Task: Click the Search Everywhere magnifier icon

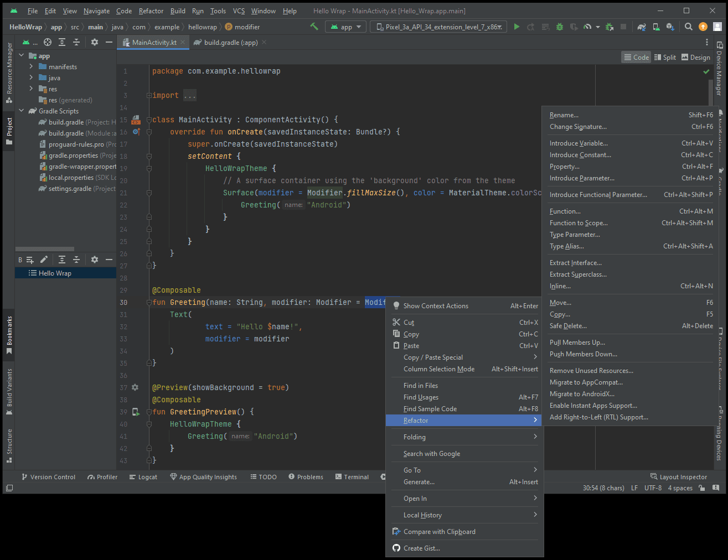Action: coord(688,27)
